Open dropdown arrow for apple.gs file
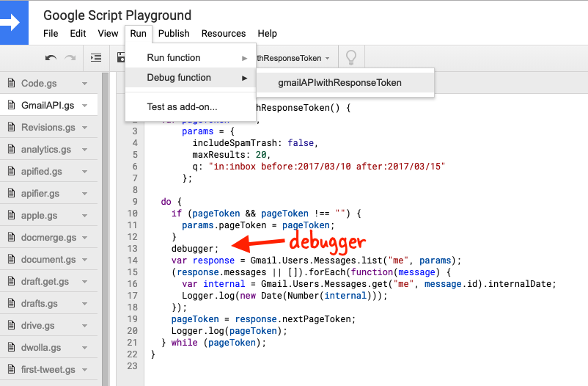Viewport: 588px width, 386px height. [85, 216]
